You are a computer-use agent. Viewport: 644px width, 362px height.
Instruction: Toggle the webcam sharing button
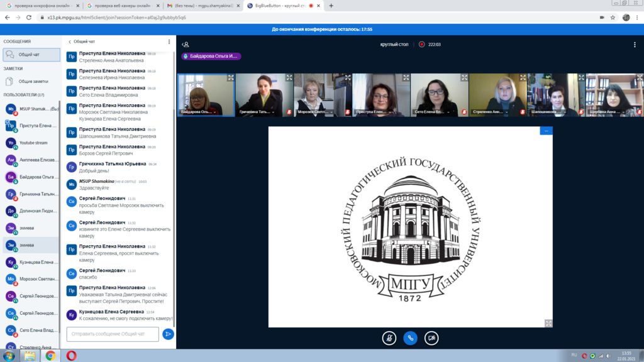[431, 337]
